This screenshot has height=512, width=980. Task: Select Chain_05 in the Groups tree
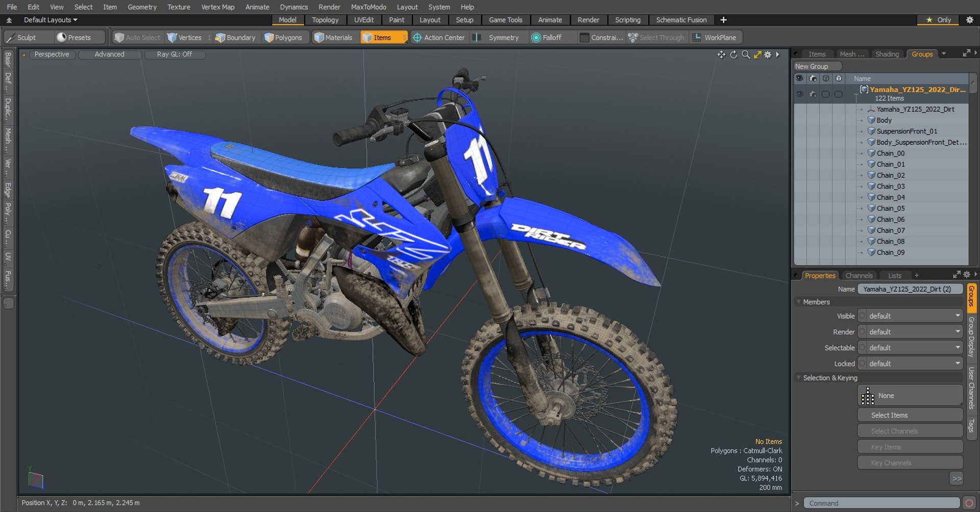(x=890, y=209)
